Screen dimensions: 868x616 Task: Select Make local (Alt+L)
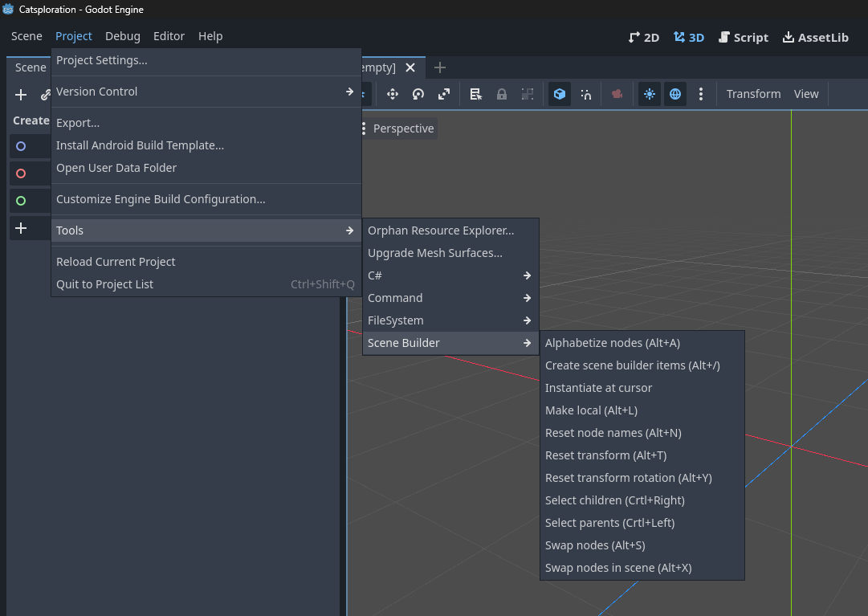pyautogui.click(x=642, y=410)
